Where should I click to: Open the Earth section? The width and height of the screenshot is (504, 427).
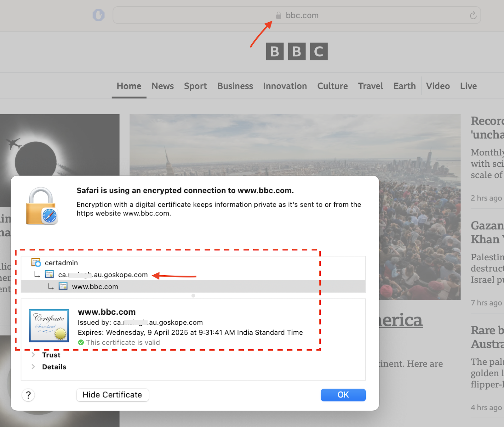pos(404,86)
